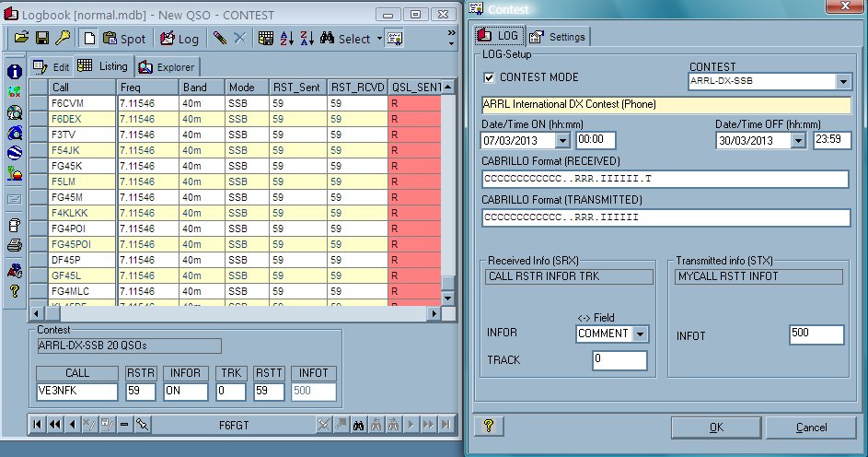Expand the toolbar overflow chevron
Viewport: 868px width, 457px height.
(452, 38)
